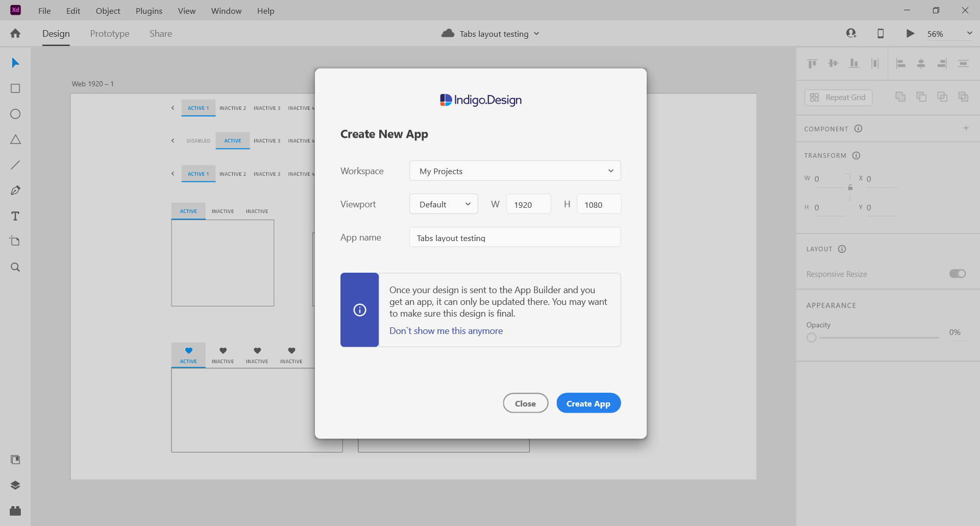The height and width of the screenshot is (526, 980).
Task: Click the invite to document icon
Action: click(x=851, y=33)
